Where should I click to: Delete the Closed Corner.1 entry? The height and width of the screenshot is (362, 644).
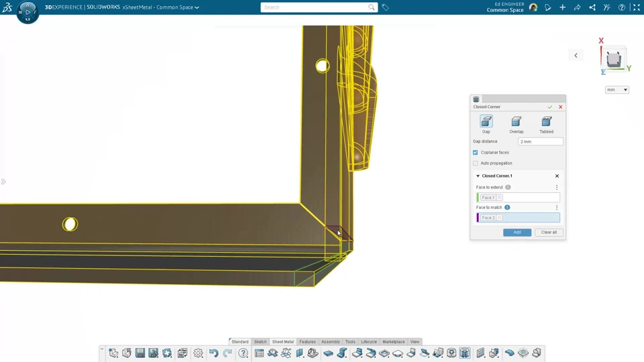pyautogui.click(x=557, y=176)
